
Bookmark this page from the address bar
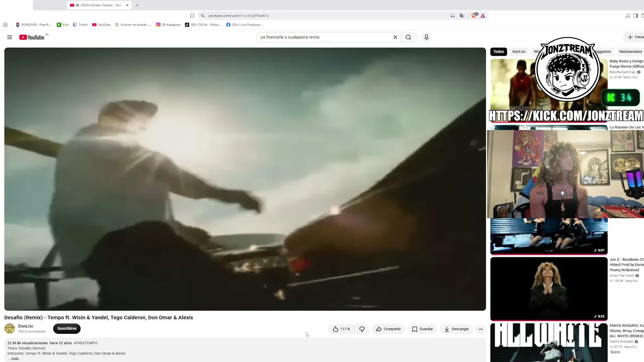[x=192, y=16]
